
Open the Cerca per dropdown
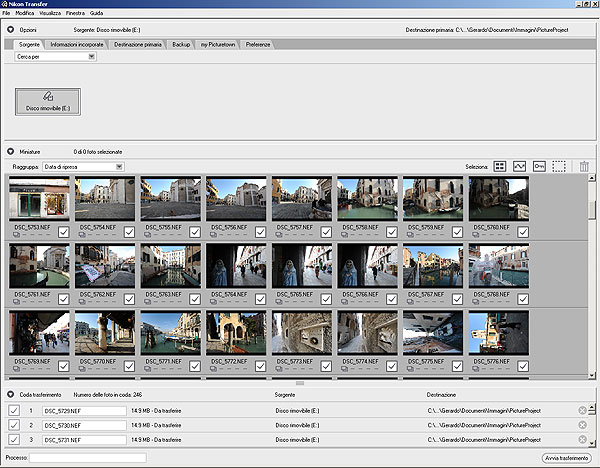pos(55,57)
